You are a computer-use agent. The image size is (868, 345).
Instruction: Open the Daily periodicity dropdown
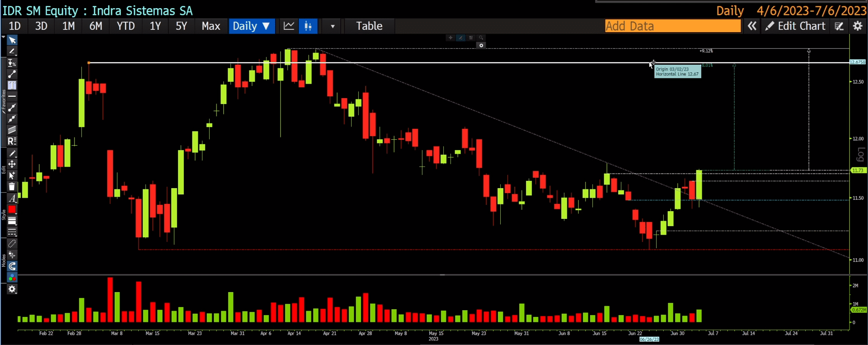252,26
